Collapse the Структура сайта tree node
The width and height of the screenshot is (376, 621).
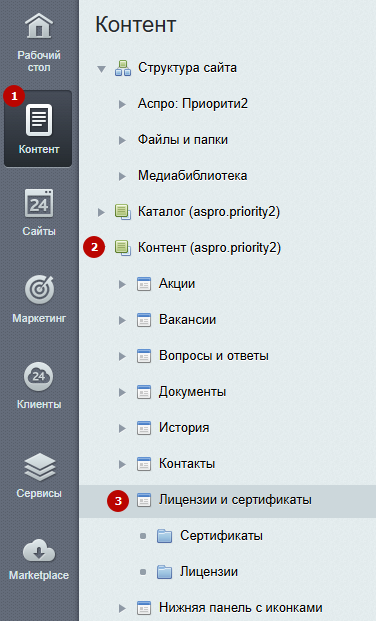click(101, 69)
